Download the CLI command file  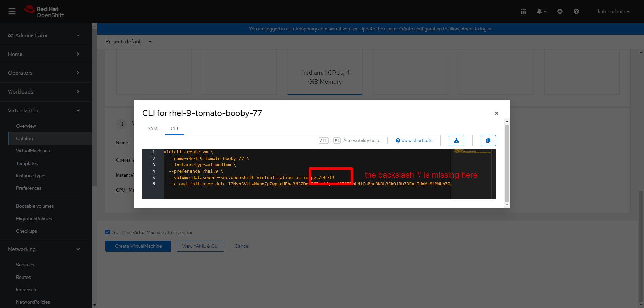click(457, 140)
